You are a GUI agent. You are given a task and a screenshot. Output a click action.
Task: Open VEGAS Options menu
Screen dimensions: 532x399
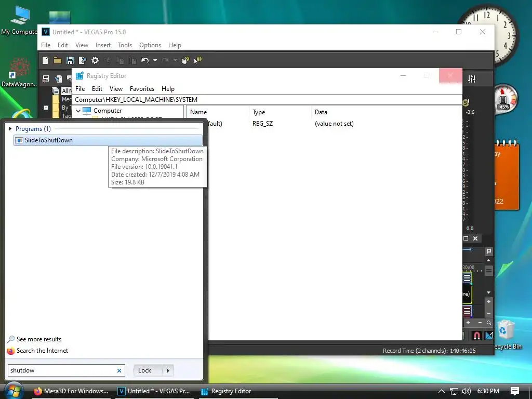[x=150, y=45]
